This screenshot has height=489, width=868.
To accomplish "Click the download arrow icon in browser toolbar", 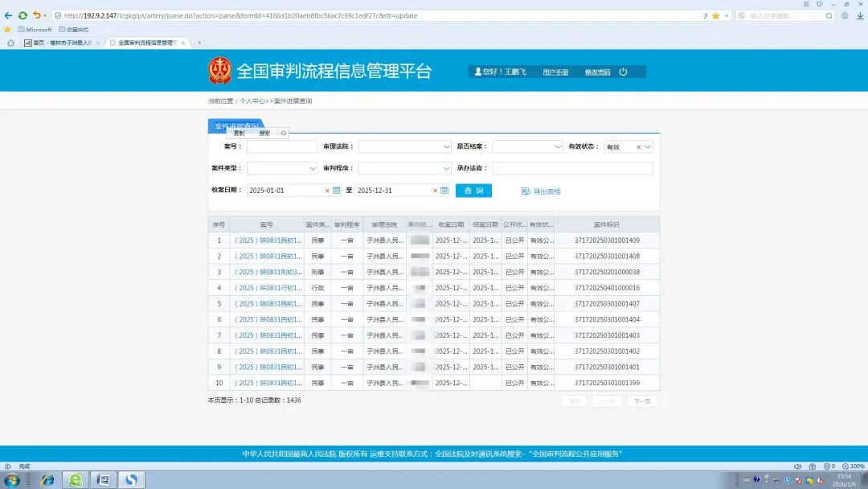I will tap(859, 15).
